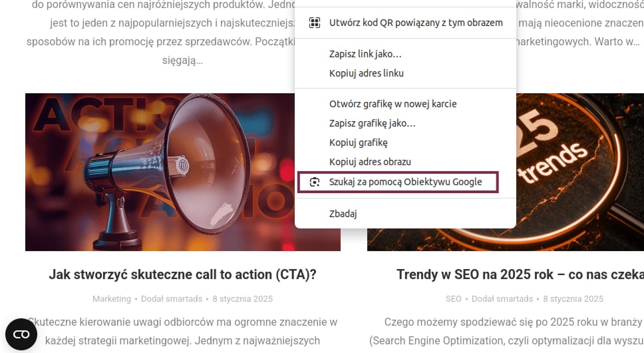Click the date under the CTA article
Image resolution: width=644 pixels, height=353 pixels.
pyautogui.click(x=243, y=299)
